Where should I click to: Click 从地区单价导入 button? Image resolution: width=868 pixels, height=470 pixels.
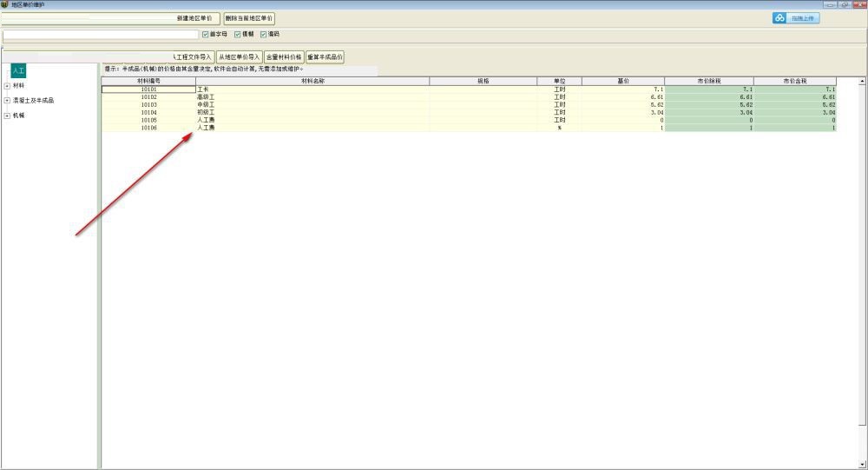239,57
